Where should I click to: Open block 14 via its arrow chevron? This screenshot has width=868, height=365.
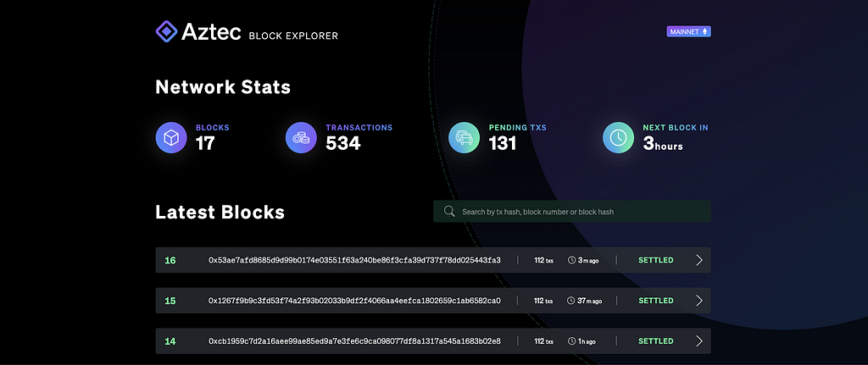pyautogui.click(x=699, y=340)
